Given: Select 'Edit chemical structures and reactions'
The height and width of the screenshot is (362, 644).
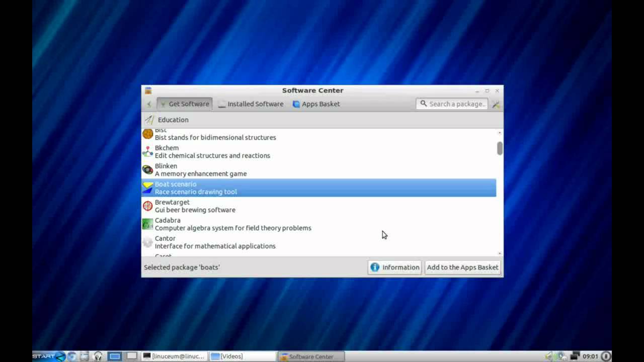Looking at the screenshot, I should 212,155.
